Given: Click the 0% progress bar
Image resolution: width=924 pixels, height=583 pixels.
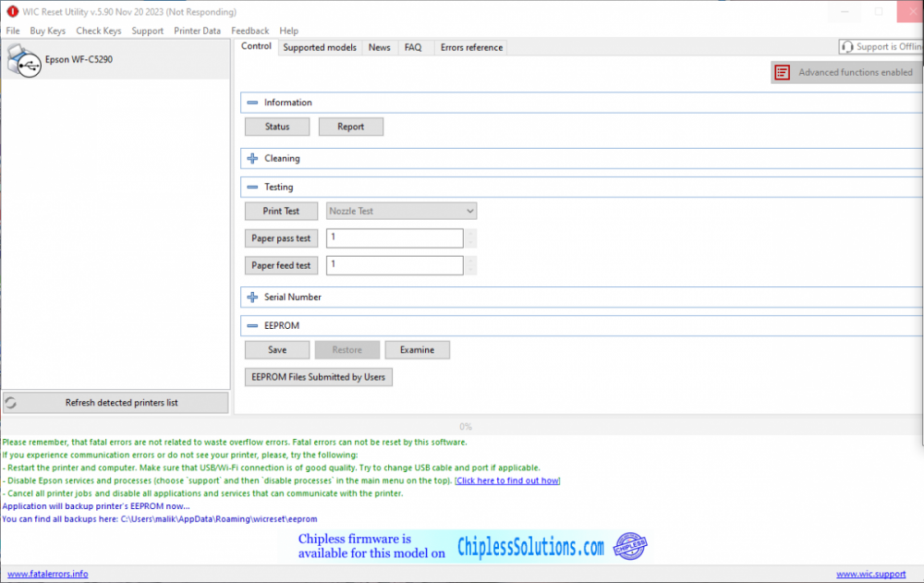Looking at the screenshot, I should (x=462, y=426).
